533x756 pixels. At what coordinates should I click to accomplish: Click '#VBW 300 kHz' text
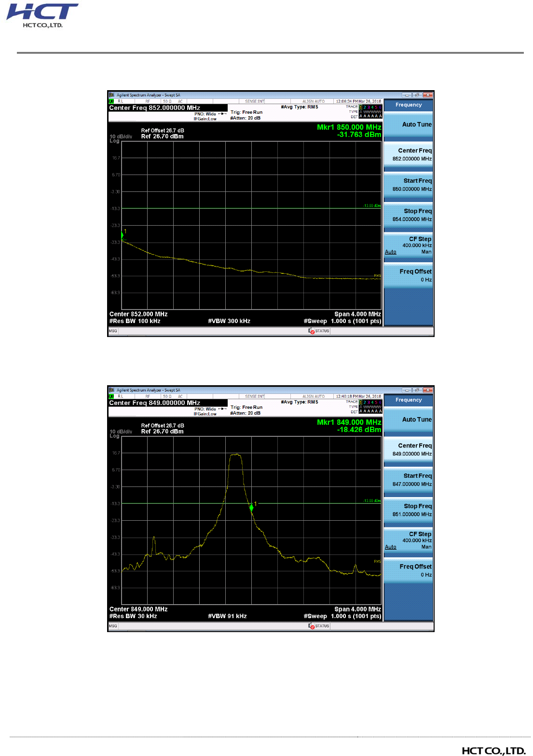229,321
